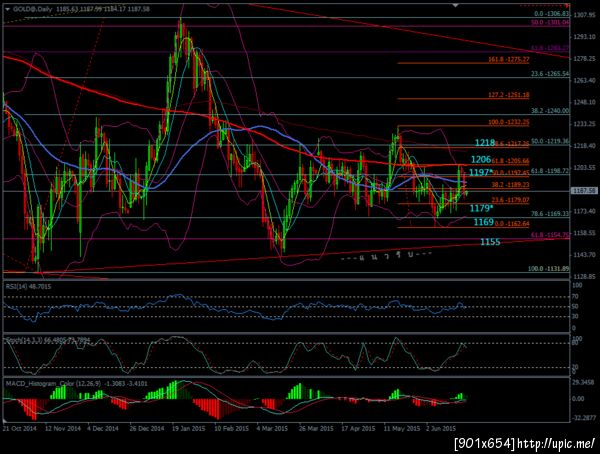The width and height of the screenshot is (600, 454).
Task: Select the cyan 1169 price annotation
Action: [x=484, y=222]
